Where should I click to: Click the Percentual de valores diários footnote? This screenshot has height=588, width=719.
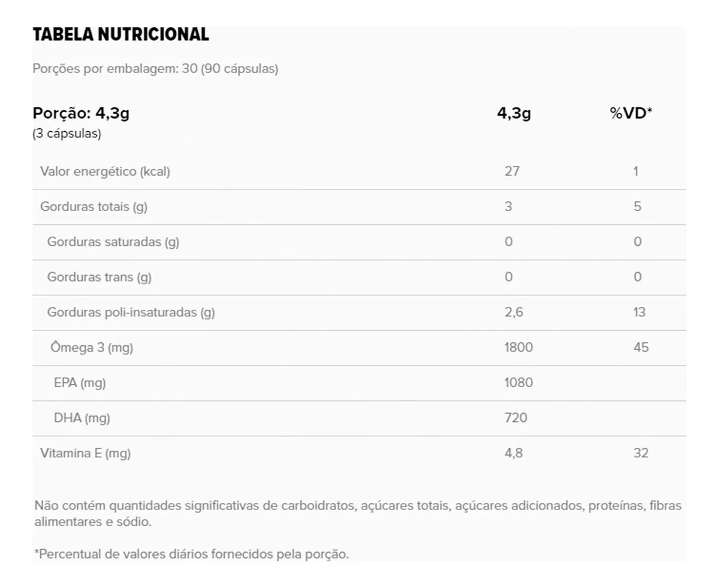coord(192,554)
